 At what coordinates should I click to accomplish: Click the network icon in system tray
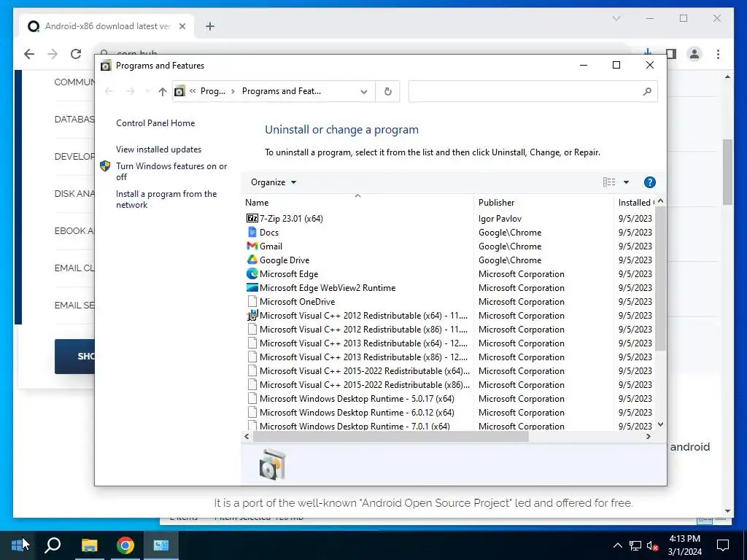coord(635,545)
